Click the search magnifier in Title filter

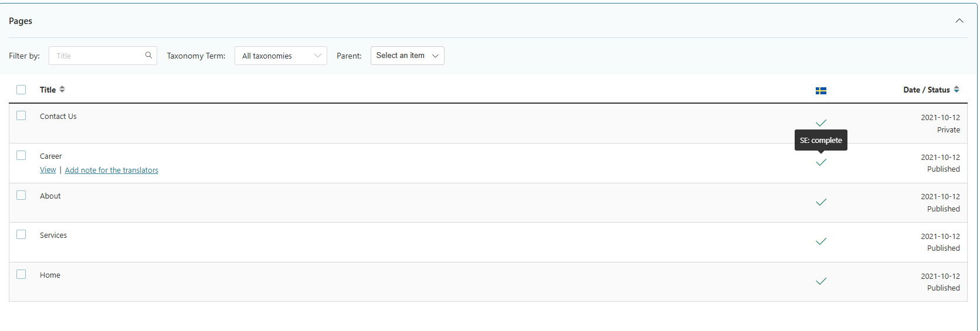click(148, 55)
